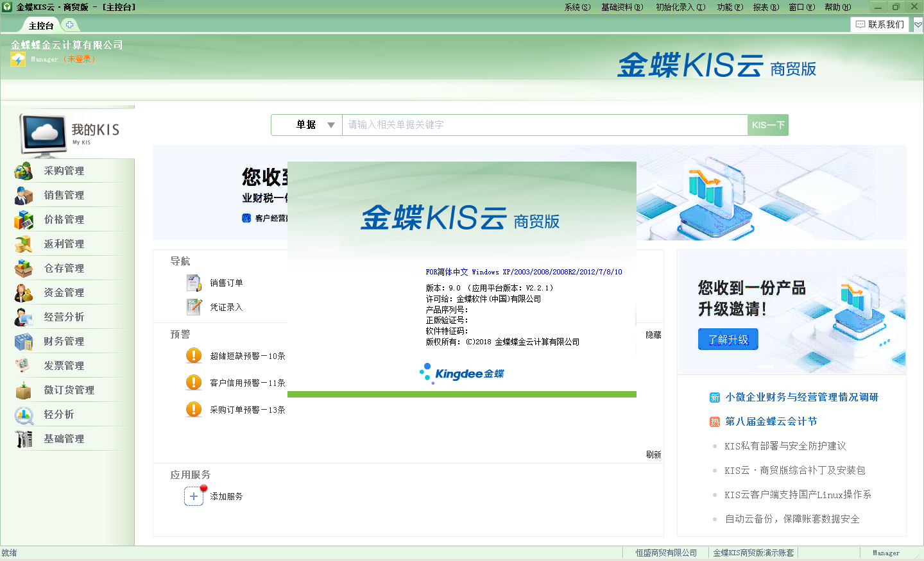
Task: Open the 轻分析 module icon
Action: [x=24, y=415]
